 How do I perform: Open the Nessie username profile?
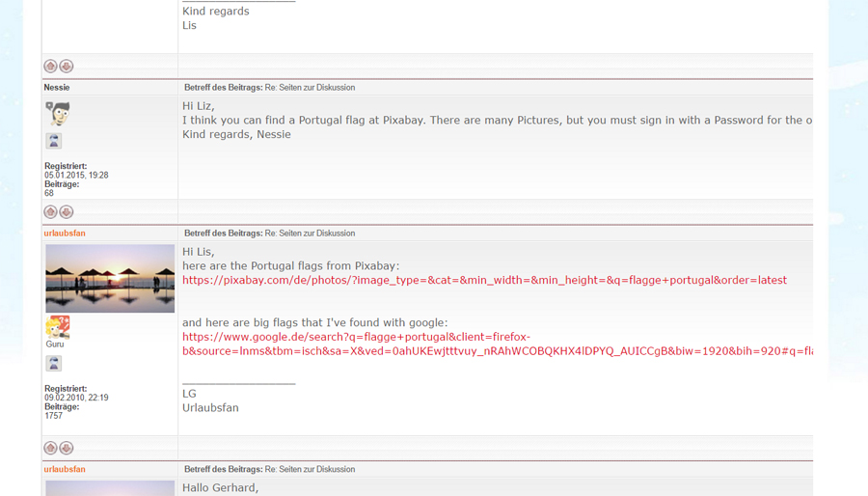pyautogui.click(x=57, y=88)
